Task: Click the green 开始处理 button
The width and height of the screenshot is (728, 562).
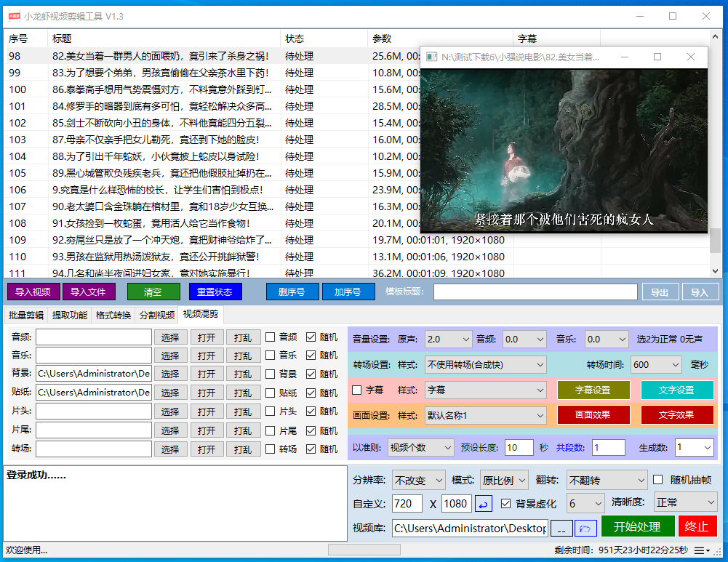Action: point(637,526)
